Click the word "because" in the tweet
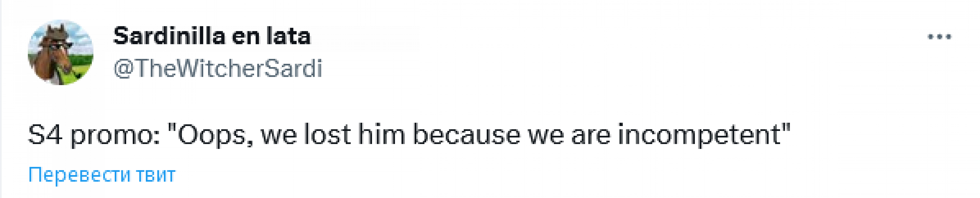 click(x=466, y=135)
